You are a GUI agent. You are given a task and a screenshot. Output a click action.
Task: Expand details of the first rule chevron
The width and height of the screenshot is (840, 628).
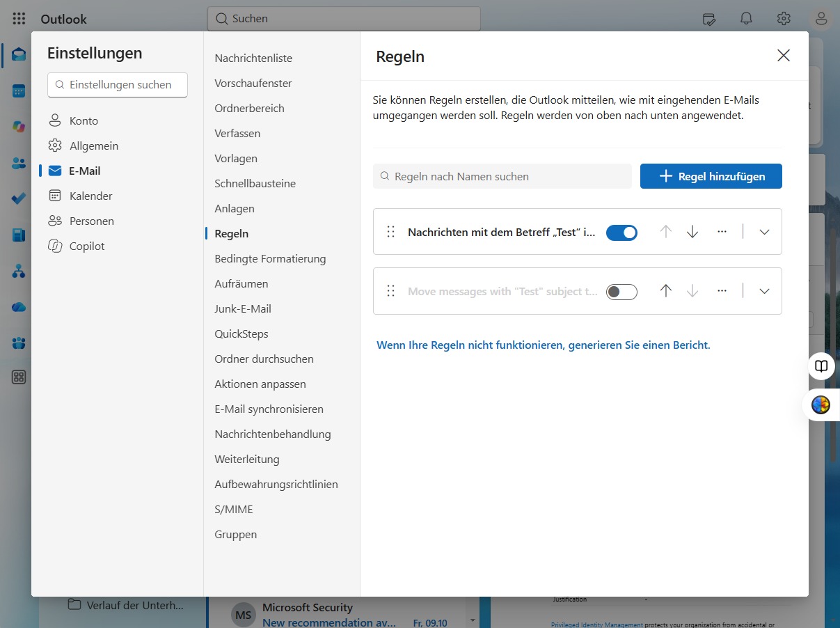[764, 232]
